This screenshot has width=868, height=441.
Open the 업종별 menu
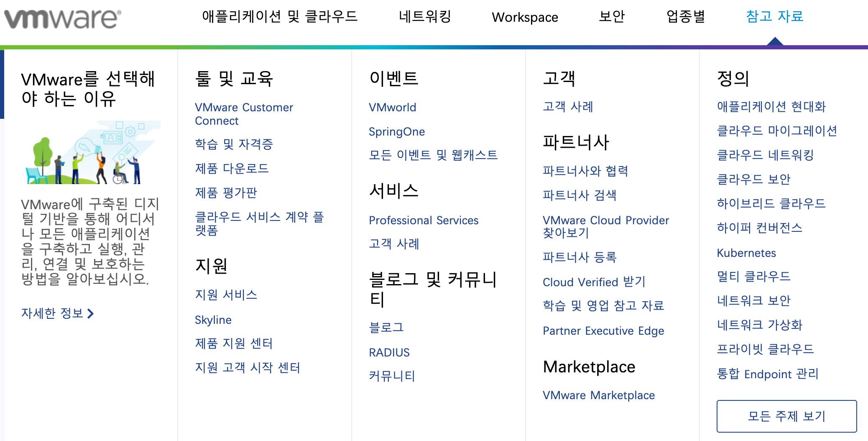click(686, 17)
